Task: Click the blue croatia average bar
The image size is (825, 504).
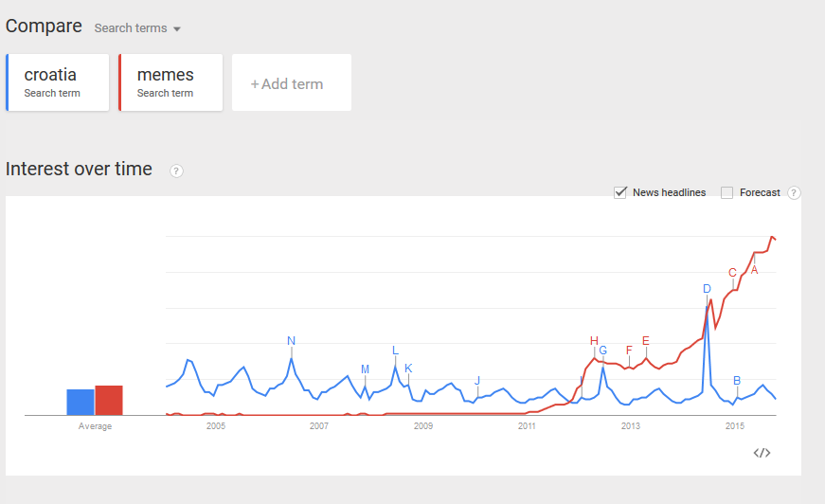Action: click(81, 402)
